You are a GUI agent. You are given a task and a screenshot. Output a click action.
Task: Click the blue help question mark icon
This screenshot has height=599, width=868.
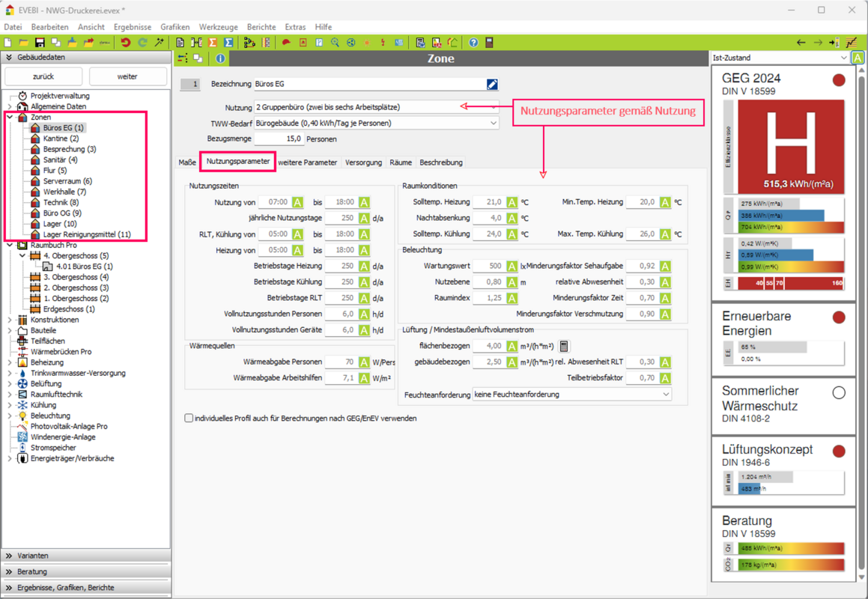pyautogui.click(x=473, y=43)
